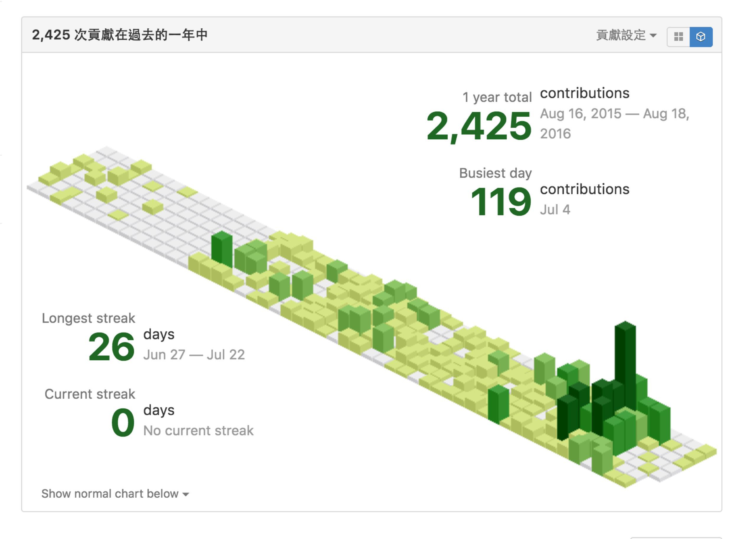Click the heading 2,425 次貢獻在過去的一年中
756x539 pixels.
pos(120,35)
